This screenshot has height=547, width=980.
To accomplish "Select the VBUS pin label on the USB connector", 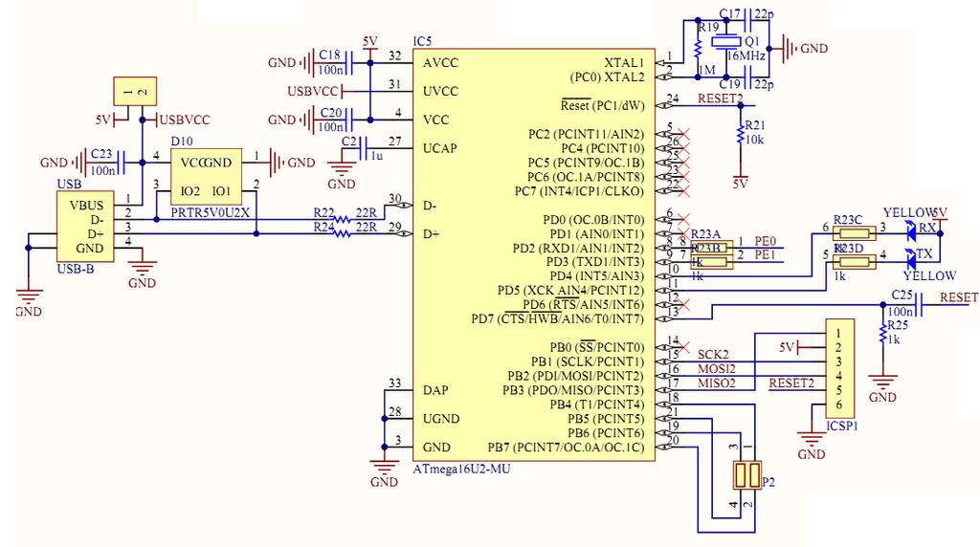I will pos(86,206).
